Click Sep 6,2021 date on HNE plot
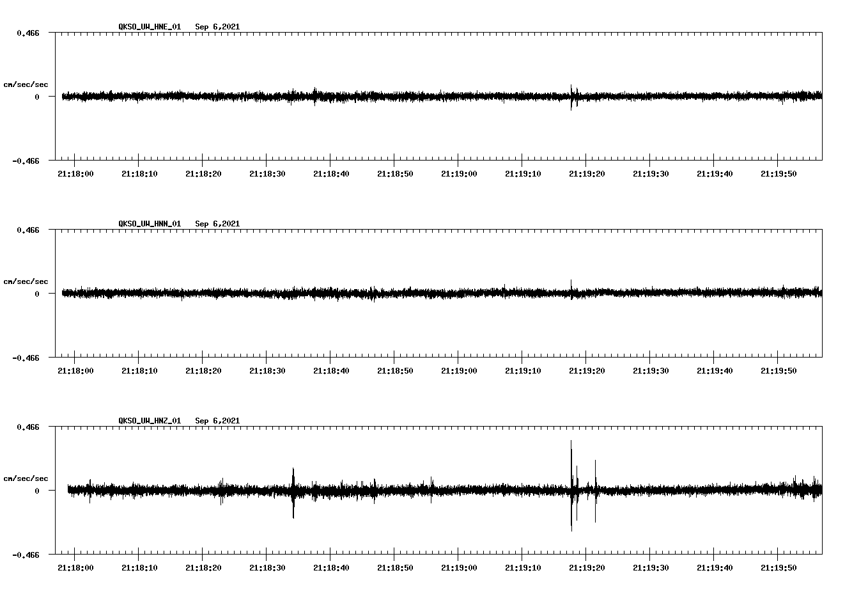 tap(217, 27)
